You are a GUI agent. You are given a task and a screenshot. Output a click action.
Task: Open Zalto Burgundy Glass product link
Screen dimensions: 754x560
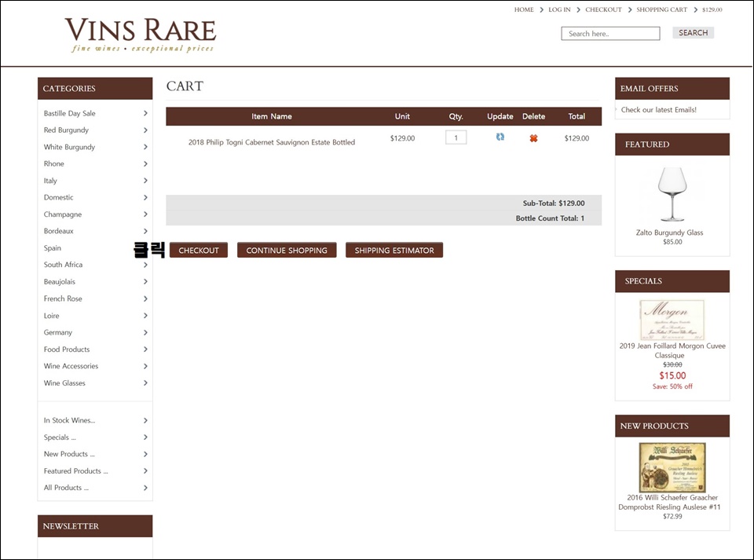pos(669,232)
